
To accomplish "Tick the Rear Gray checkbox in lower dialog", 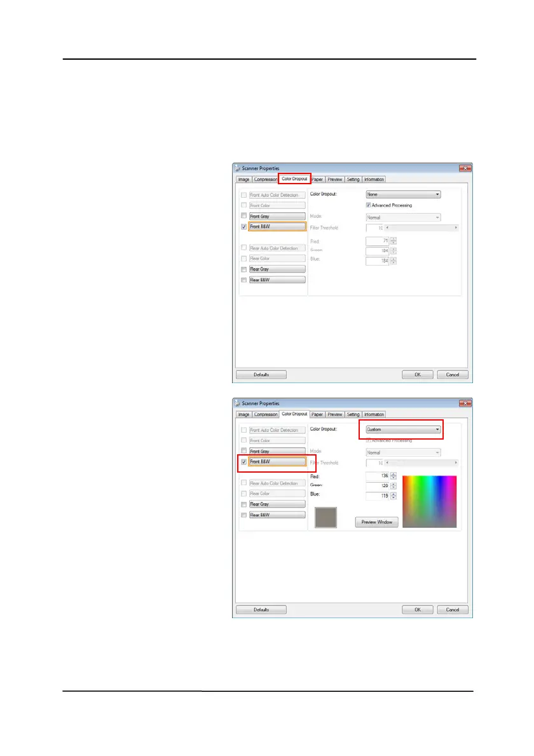I will point(243,504).
